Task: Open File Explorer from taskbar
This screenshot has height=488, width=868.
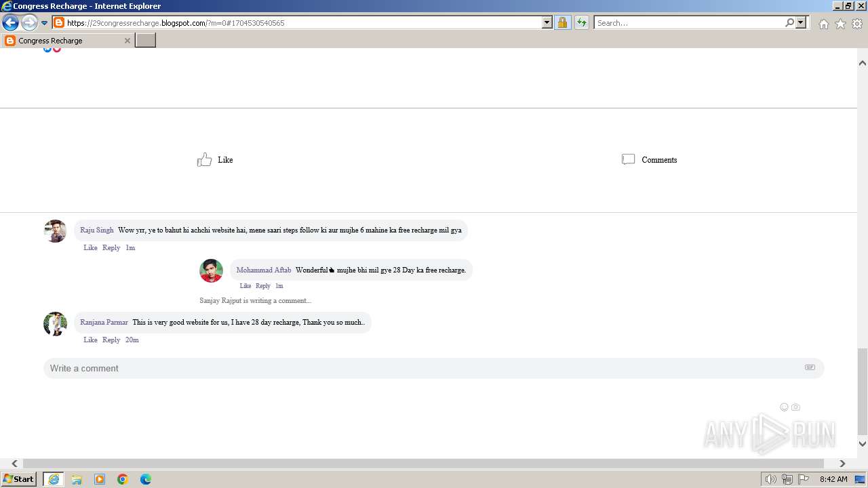Action: coord(77,479)
